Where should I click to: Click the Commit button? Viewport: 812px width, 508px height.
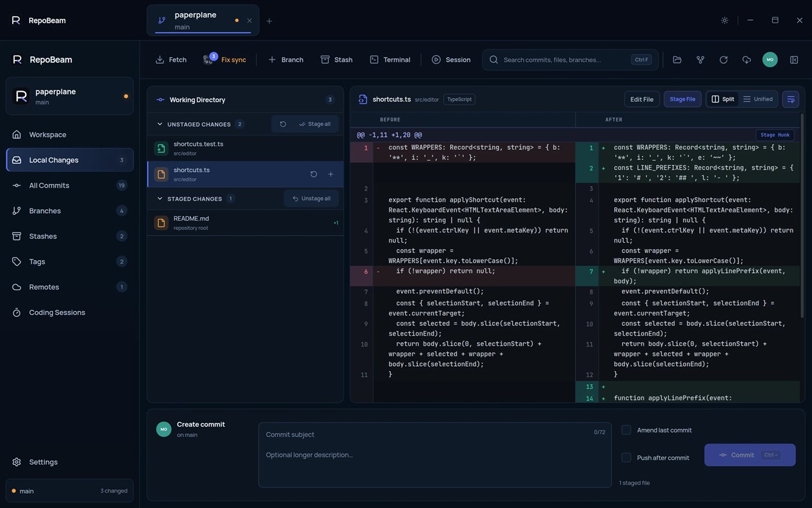click(x=750, y=455)
